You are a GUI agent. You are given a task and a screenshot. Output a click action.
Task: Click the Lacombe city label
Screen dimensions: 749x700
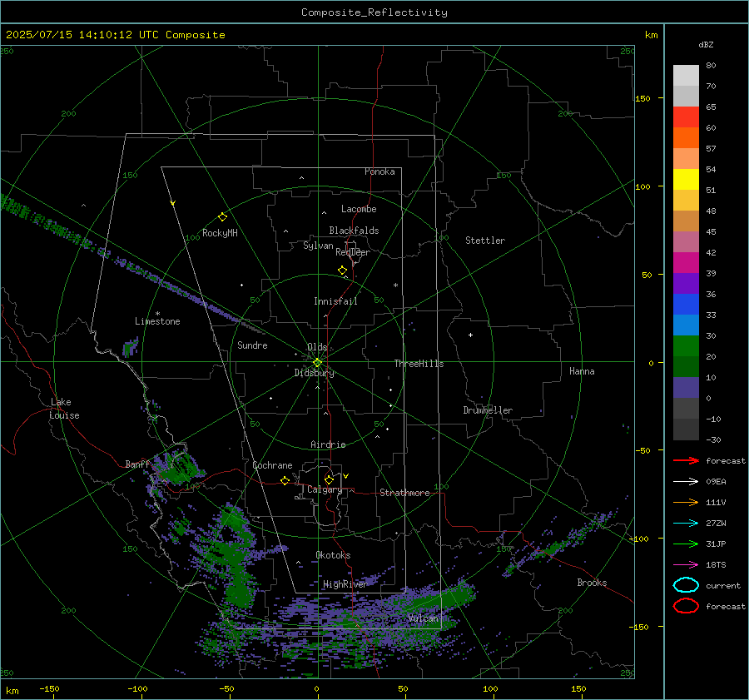click(x=359, y=209)
